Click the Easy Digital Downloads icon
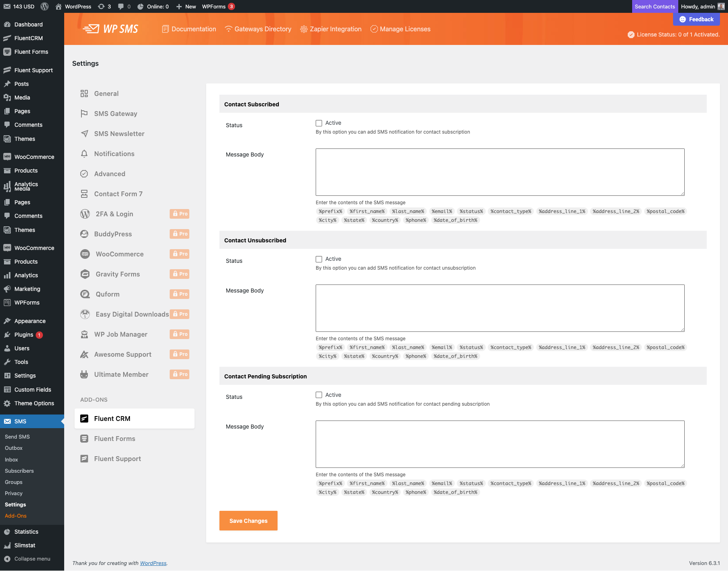This screenshot has height=571, width=728. [85, 314]
